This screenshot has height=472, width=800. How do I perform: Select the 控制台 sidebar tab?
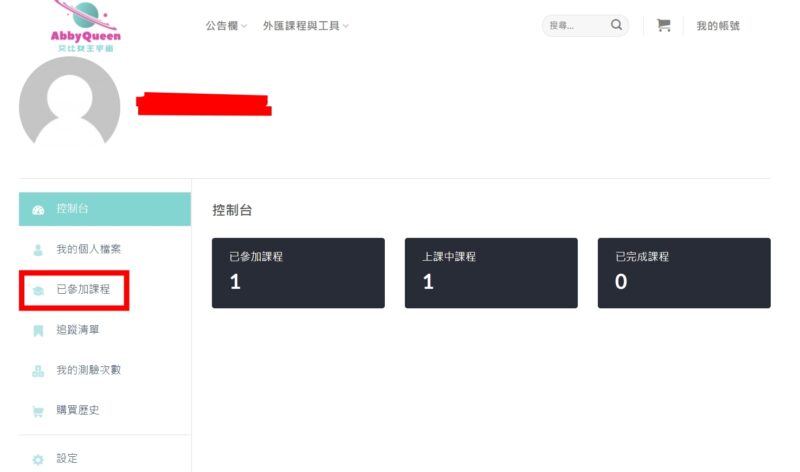click(105, 209)
